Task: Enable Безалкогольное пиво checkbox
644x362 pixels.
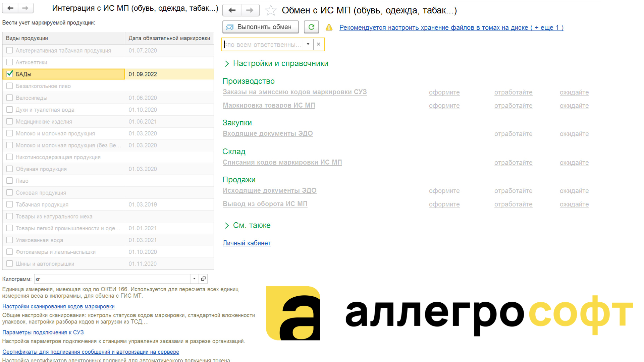Action: point(10,86)
